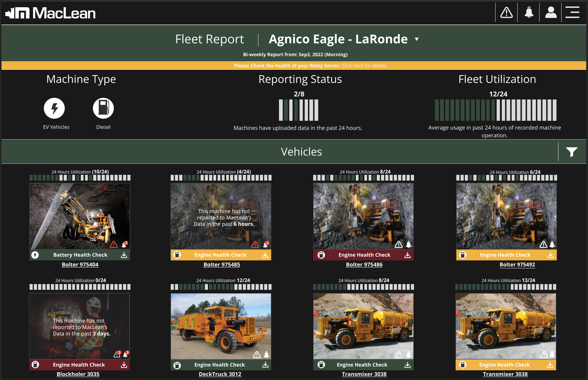Toggle Diesel machine type filter
Screen dimensions: 588x380
pos(103,108)
